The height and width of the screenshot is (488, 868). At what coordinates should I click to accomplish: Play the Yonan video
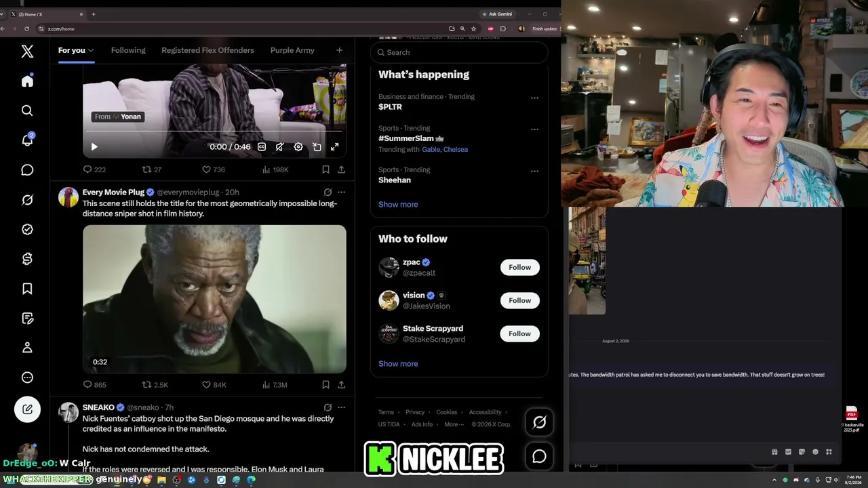click(94, 147)
